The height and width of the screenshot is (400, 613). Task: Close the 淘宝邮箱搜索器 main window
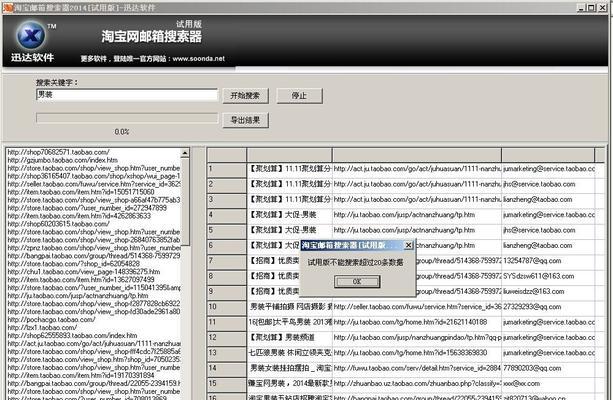click(602, 7)
